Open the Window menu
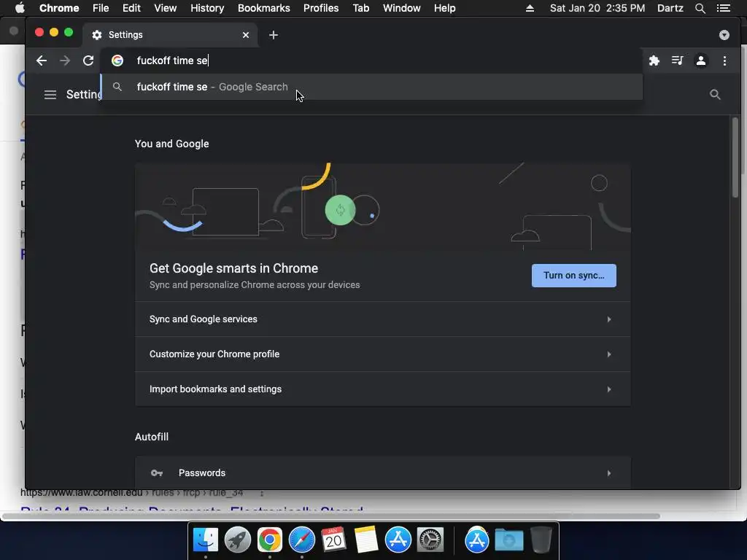This screenshot has width=747, height=560. (x=401, y=8)
